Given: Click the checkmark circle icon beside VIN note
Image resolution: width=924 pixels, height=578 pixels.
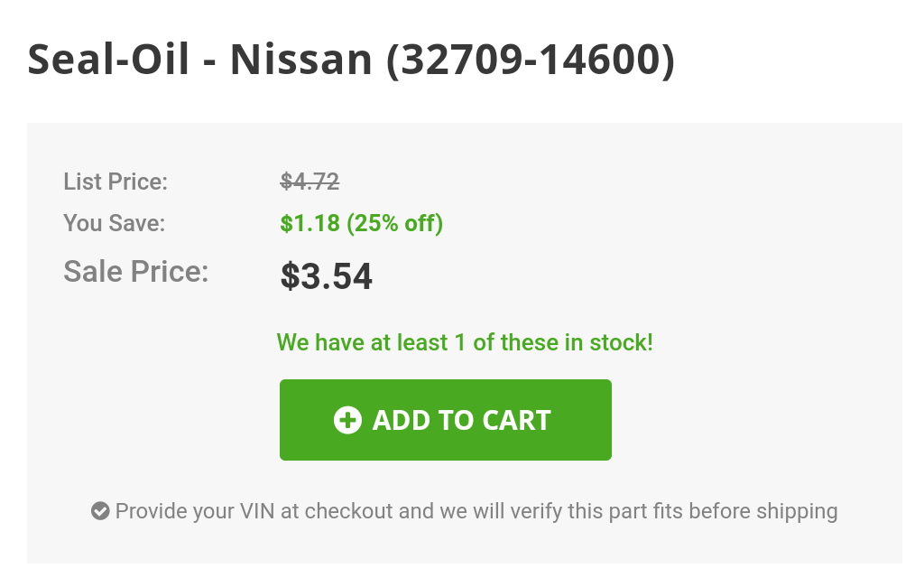Looking at the screenshot, I should point(100,511).
